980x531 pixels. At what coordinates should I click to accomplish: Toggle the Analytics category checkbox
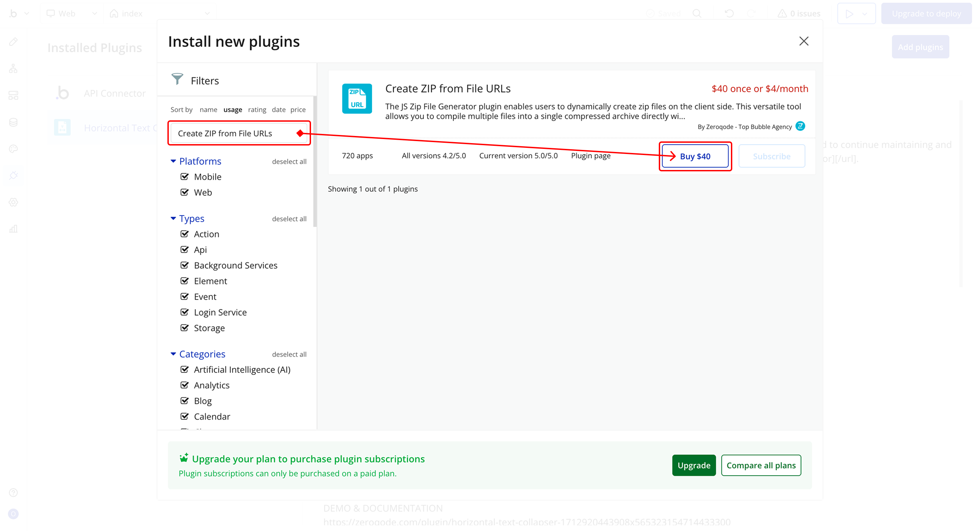pyautogui.click(x=184, y=385)
